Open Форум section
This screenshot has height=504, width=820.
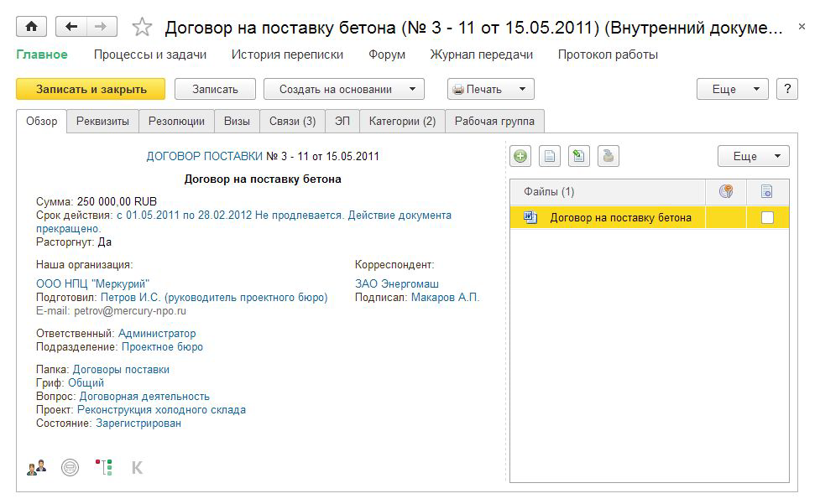click(x=386, y=55)
